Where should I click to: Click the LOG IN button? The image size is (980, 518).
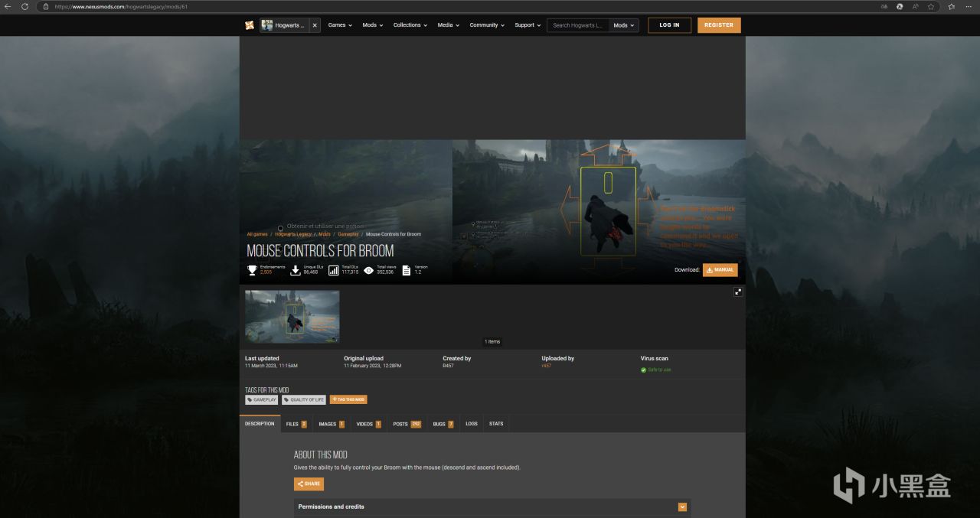[669, 25]
